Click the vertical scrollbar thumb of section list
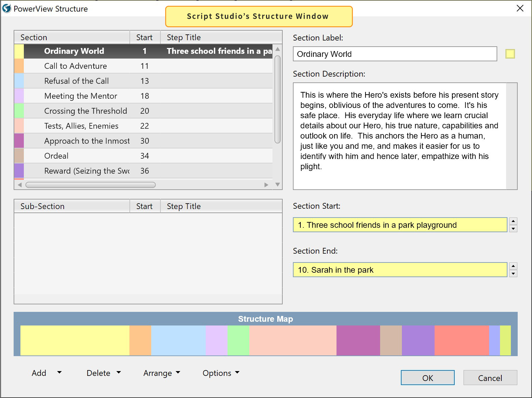The height and width of the screenshot is (398, 532). point(278,99)
